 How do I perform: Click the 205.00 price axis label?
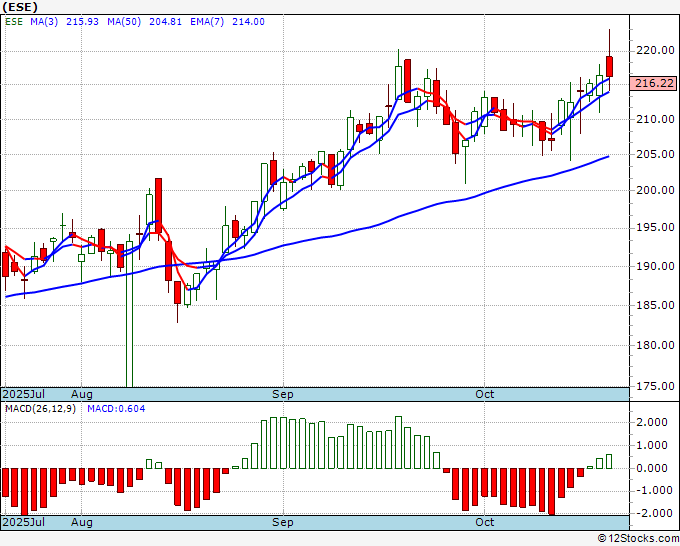655,154
